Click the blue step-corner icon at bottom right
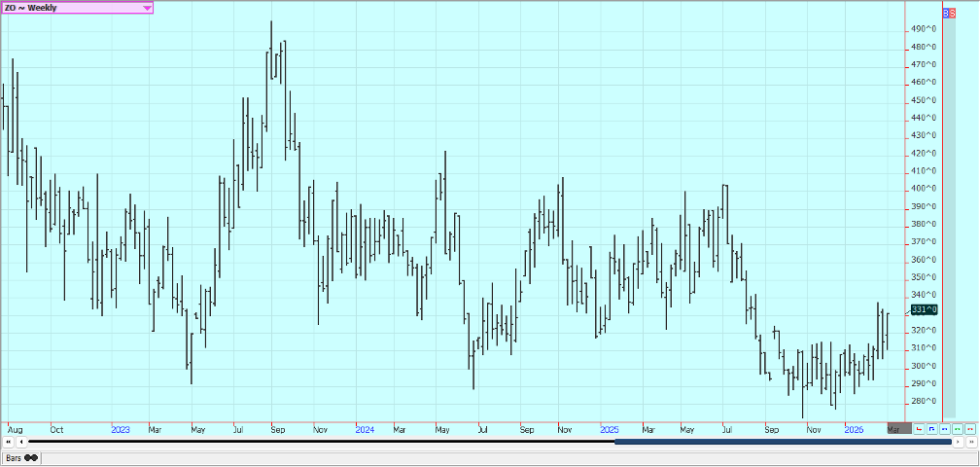This screenshot has width=980, height=467. click(931, 428)
